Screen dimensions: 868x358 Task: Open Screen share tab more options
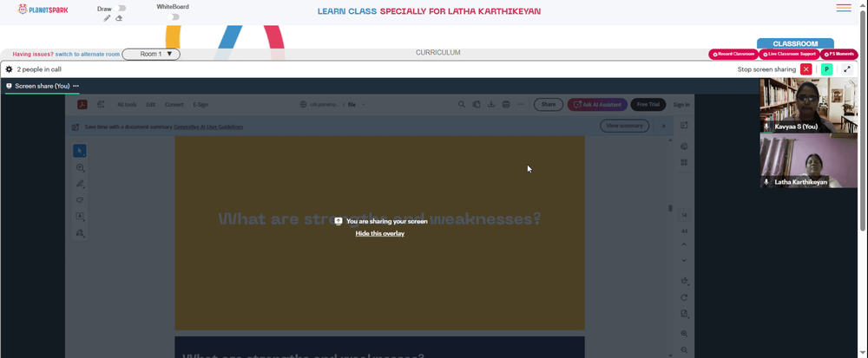pos(76,86)
